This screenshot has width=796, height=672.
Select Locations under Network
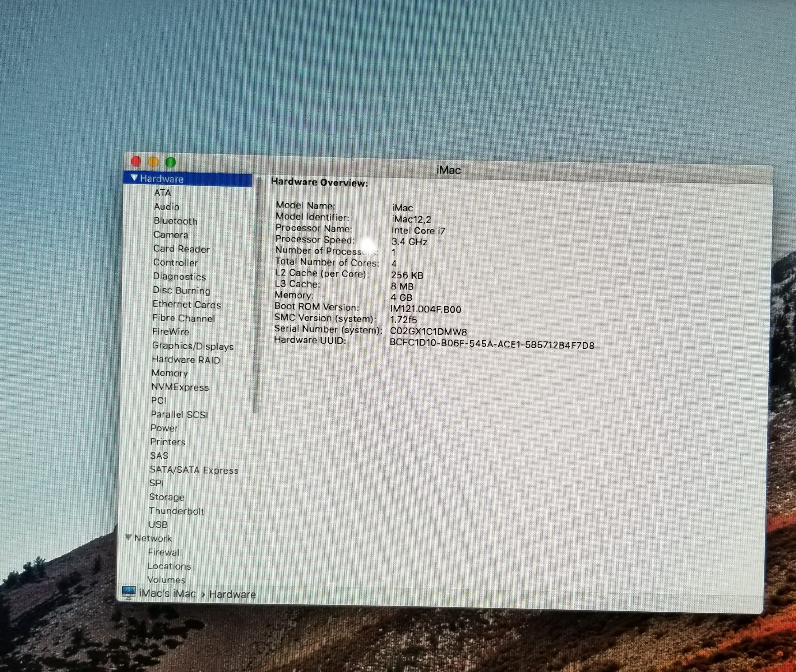pyautogui.click(x=169, y=566)
